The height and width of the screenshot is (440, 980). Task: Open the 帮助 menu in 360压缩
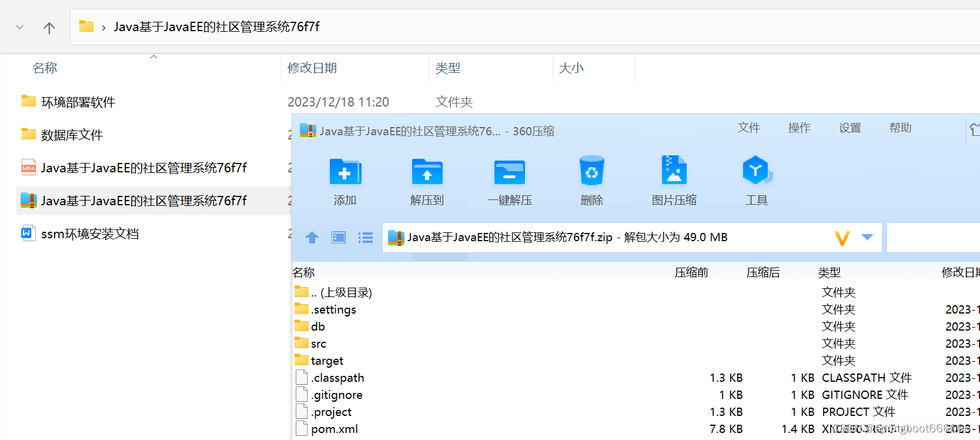901,128
